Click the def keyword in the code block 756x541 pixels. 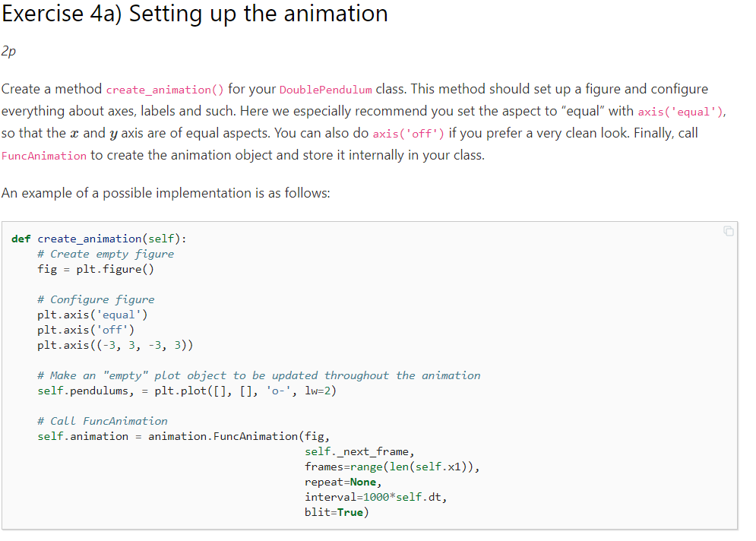tap(19, 238)
